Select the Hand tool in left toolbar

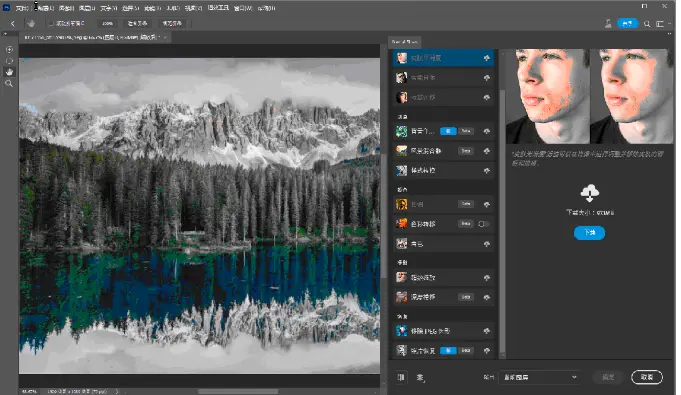(9, 72)
